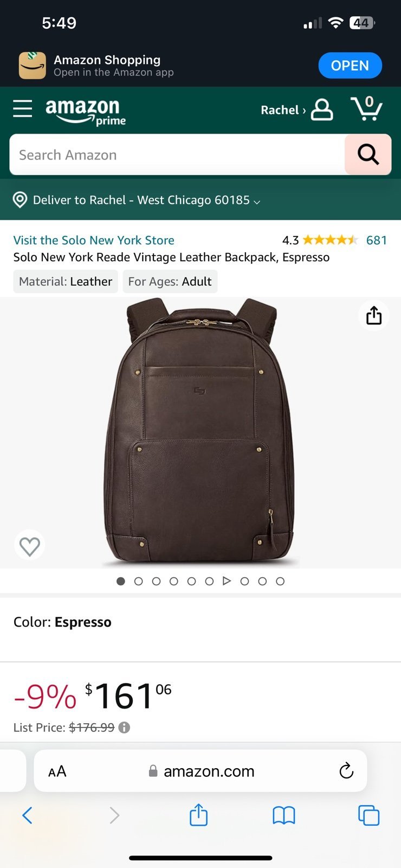Viewport: 401px width, 868px height.
Task: Tap the shopping cart icon
Action: coord(367,108)
